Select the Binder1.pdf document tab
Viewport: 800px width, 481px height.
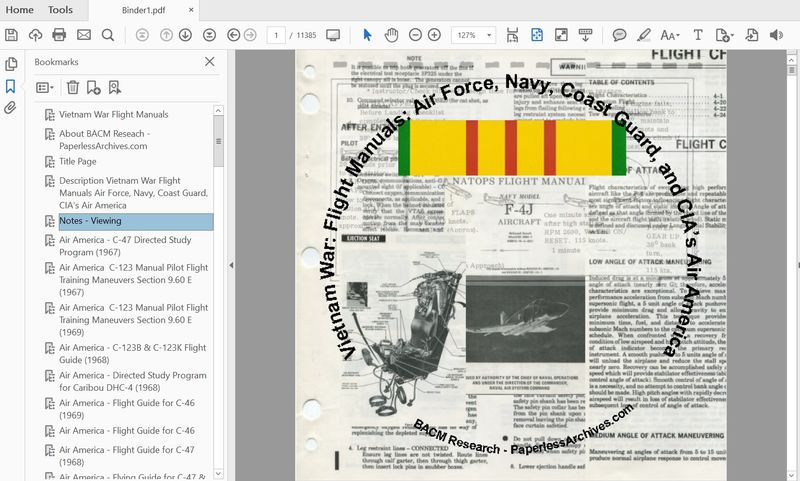coord(143,10)
